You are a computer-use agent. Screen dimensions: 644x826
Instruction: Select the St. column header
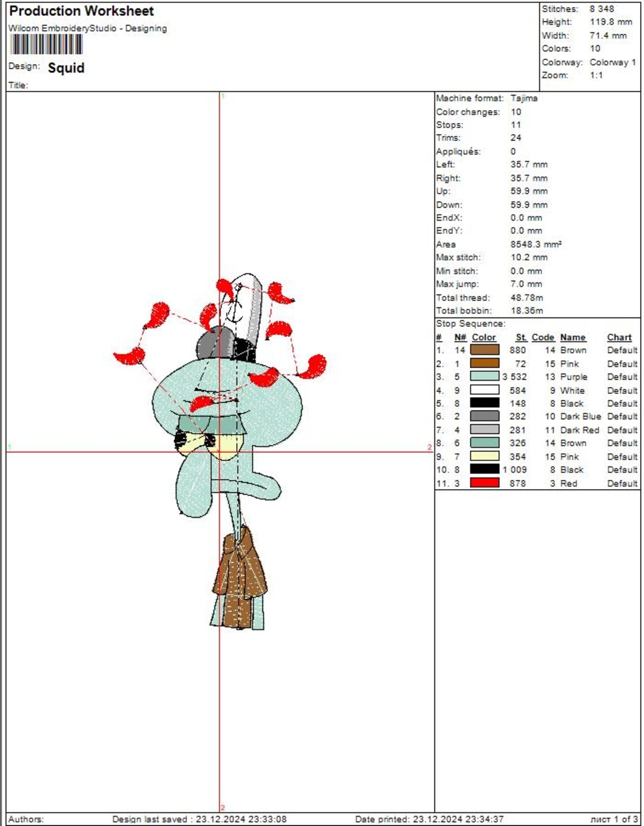[x=521, y=337]
